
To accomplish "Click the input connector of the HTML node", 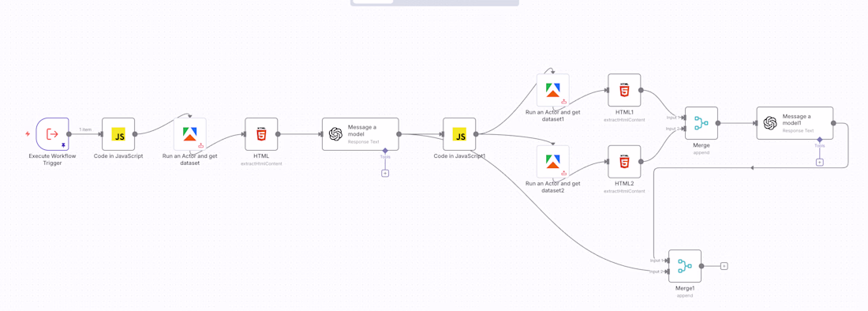I will (245, 134).
